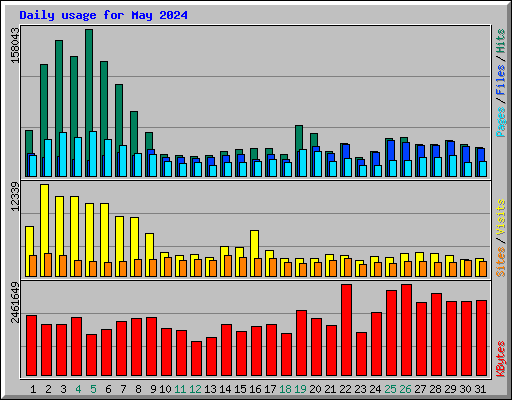Image resolution: width=512 pixels, height=400 pixels.
Task: Click day label 1 on the x-axis
Action: coord(33,389)
